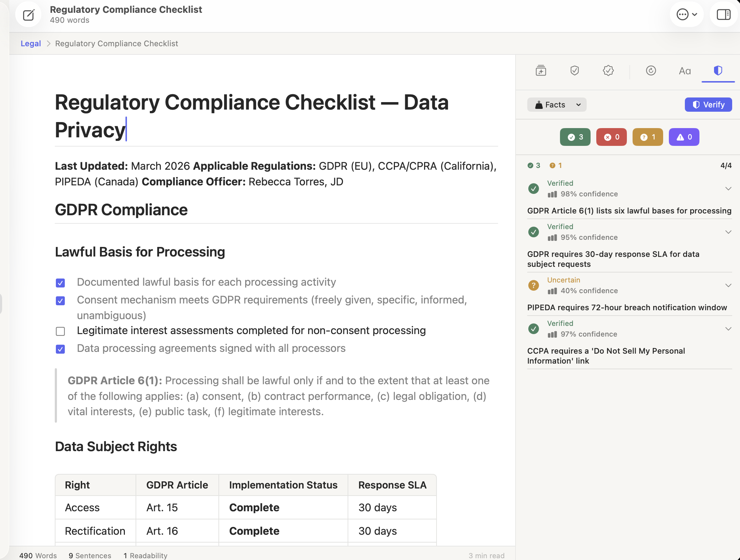This screenshot has width=740, height=560.
Task: Filter by purple warning count badge
Action: point(684,137)
